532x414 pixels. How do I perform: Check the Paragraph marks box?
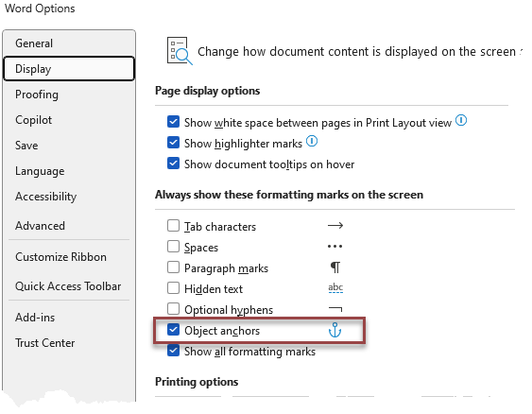(173, 267)
